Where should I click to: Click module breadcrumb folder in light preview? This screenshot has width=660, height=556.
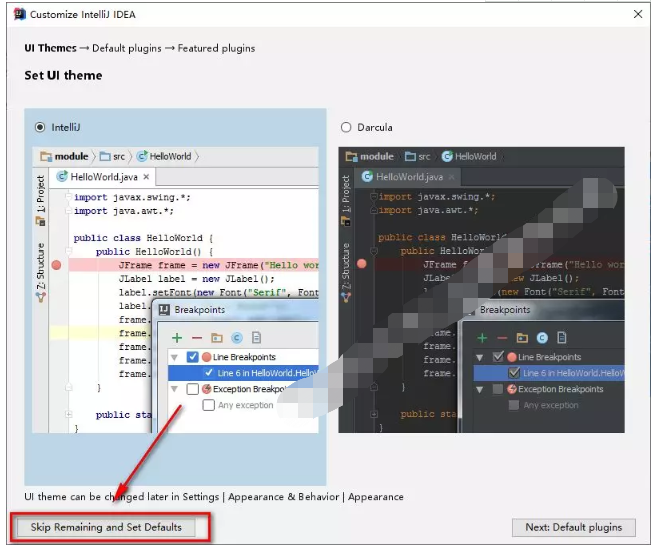64,157
